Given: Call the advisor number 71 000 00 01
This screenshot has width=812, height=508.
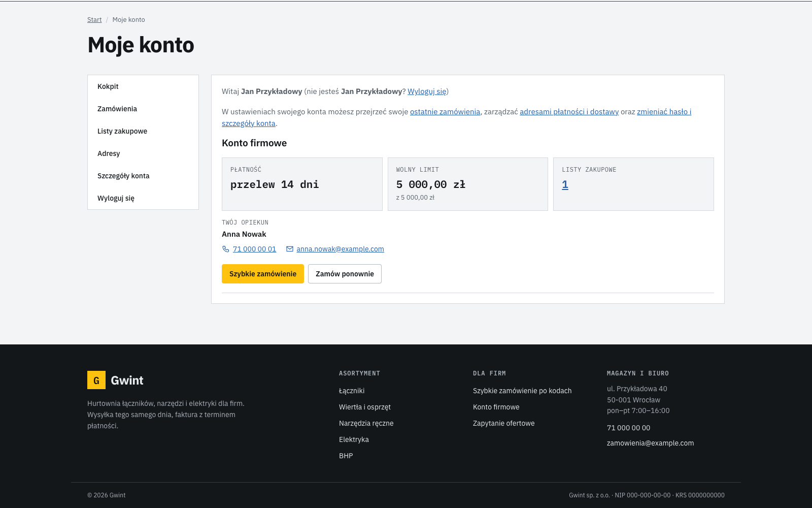Looking at the screenshot, I should pyautogui.click(x=254, y=249).
